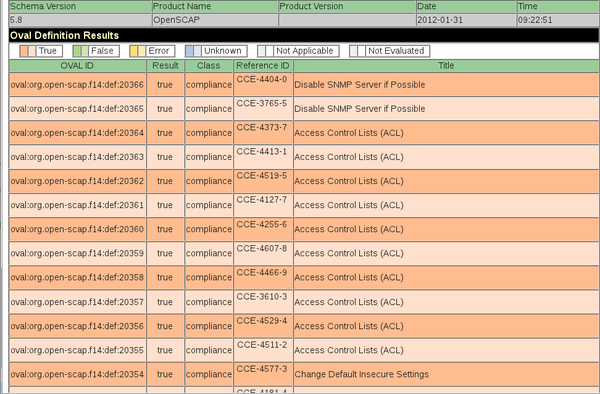Image resolution: width=600 pixels, height=394 pixels.
Task: Click the compliance class in def:20354 row
Action: (209, 374)
